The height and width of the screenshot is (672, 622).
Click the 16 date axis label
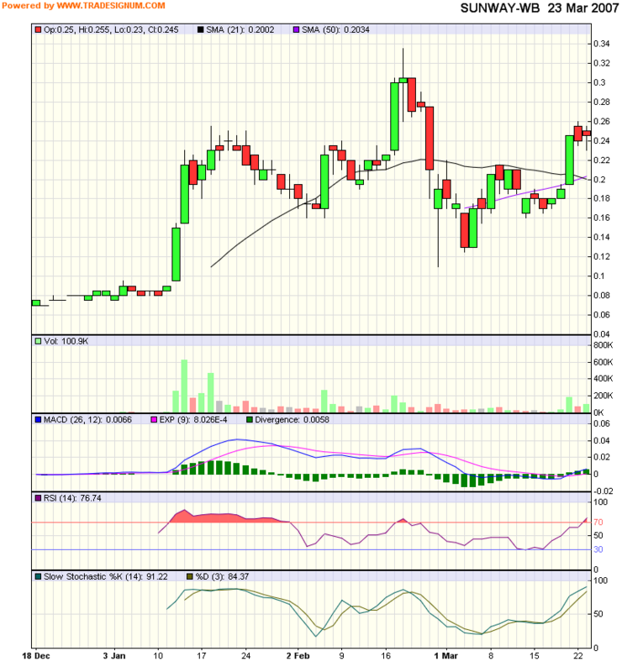pos(386,656)
